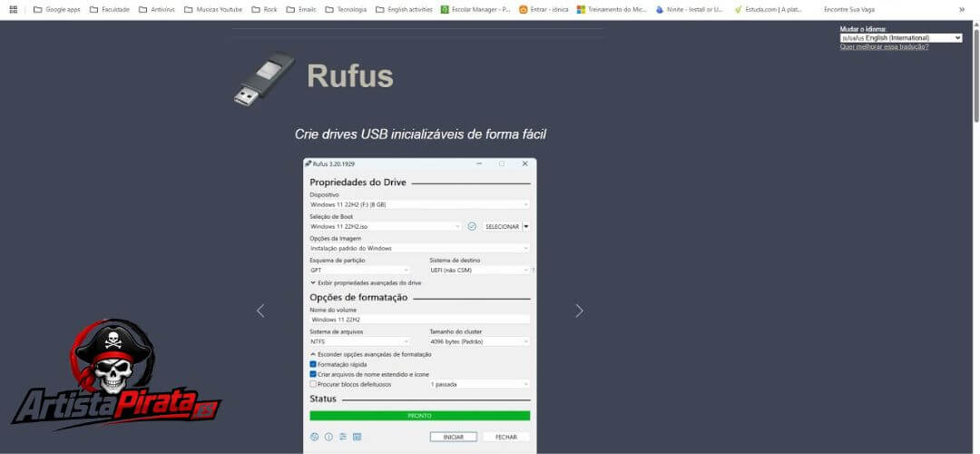Screen dimensions: 980x454
Task: Click the Rufus language globe icon
Action: [x=314, y=437]
